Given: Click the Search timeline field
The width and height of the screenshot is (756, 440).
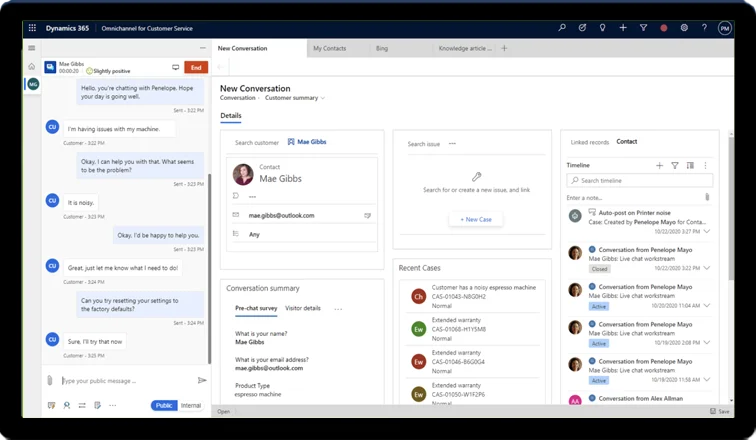Looking at the screenshot, I should [639, 180].
